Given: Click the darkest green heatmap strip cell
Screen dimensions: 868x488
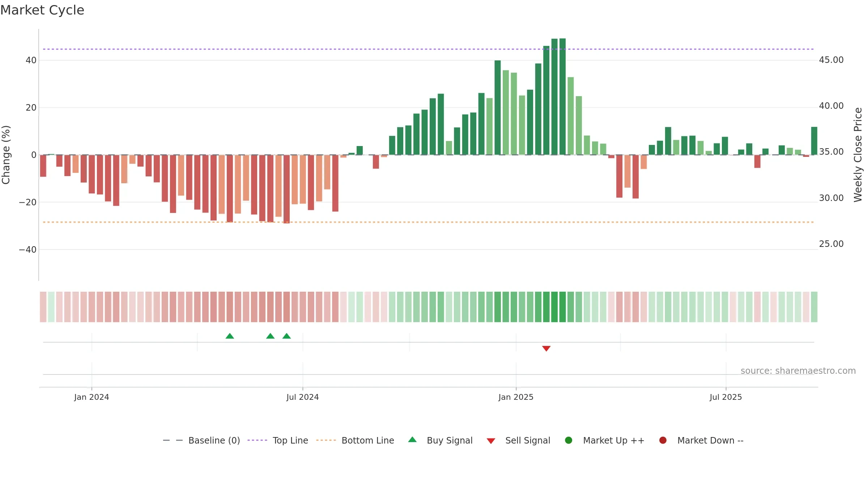Looking at the screenshot, I should point(554,307).
